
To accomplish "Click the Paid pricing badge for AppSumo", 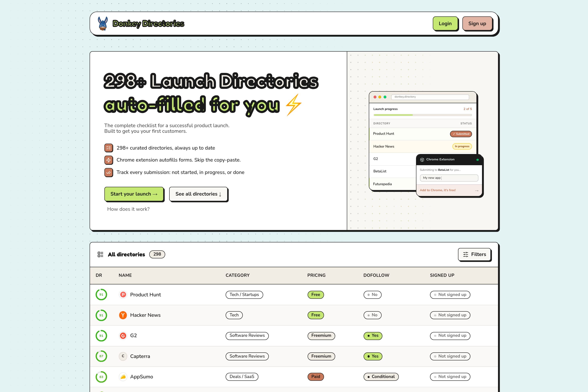I will coord(316,377).
